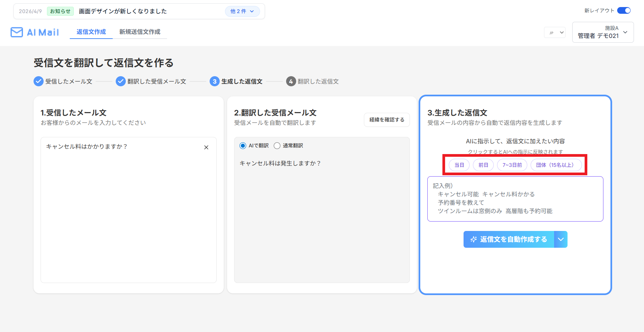Click step 4 circle 翻訳した返信文
The image size is (644, 332).
(x=291, y=81)
